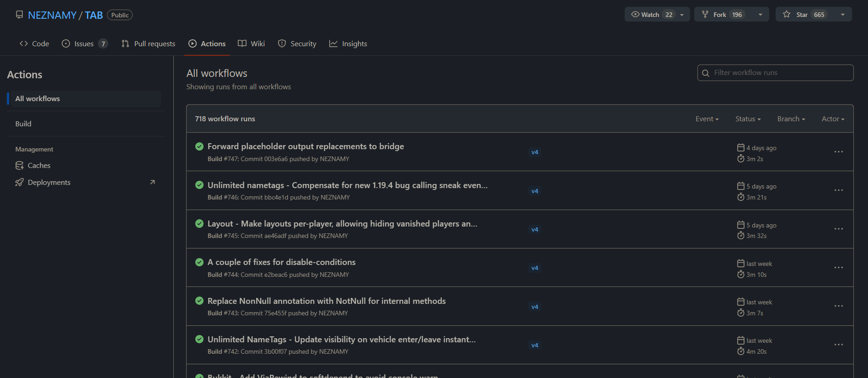Click the Deployments rocket icon

19,183
